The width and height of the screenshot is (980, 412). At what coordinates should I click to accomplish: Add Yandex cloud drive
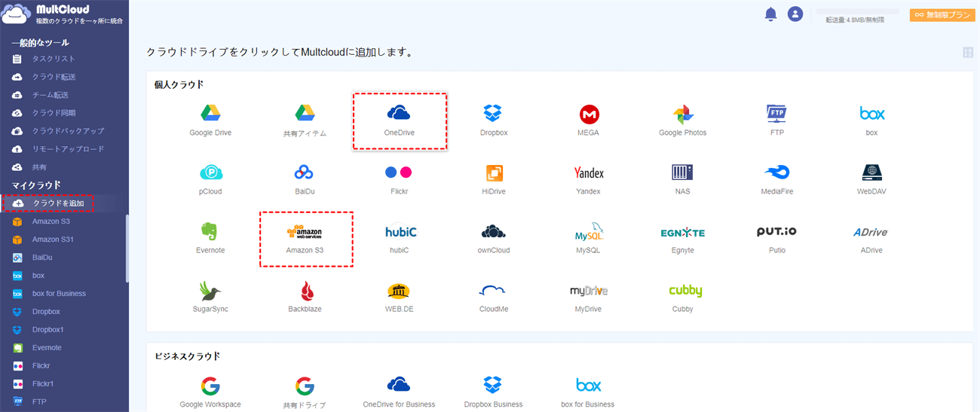click(x=589, y=179)
